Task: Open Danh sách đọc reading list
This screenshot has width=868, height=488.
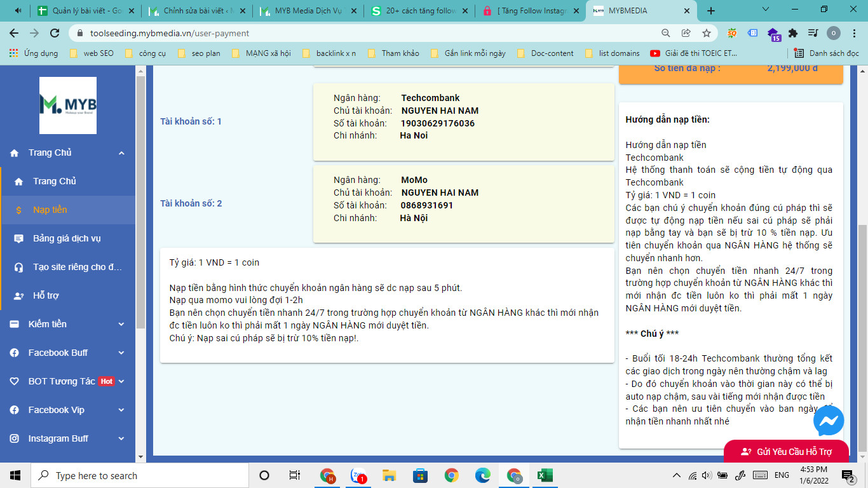Action: (x=827, y=53)
